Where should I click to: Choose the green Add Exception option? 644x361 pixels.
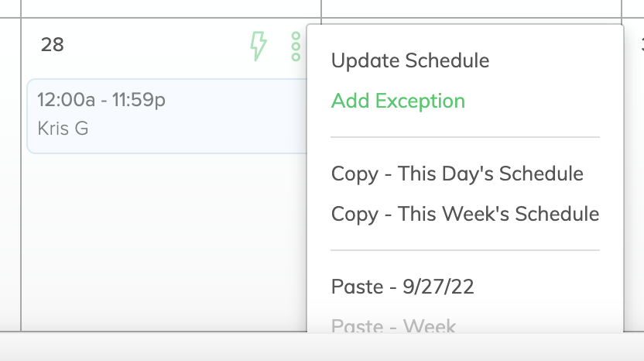tap(398, 101)
